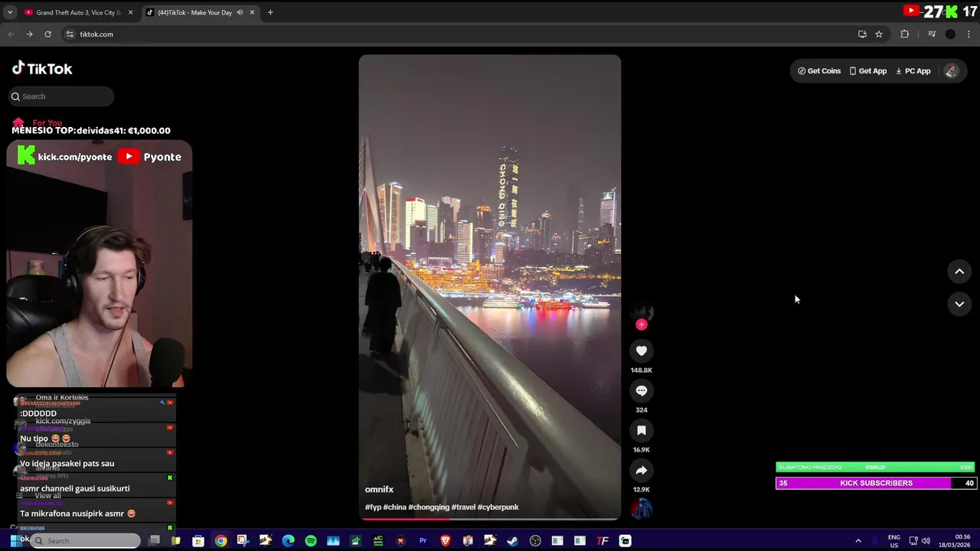Open the spinning sound disc thumbnail
The height and width of the screenshot is (551, 980).
pyautogui.click(x=642, y=508)
